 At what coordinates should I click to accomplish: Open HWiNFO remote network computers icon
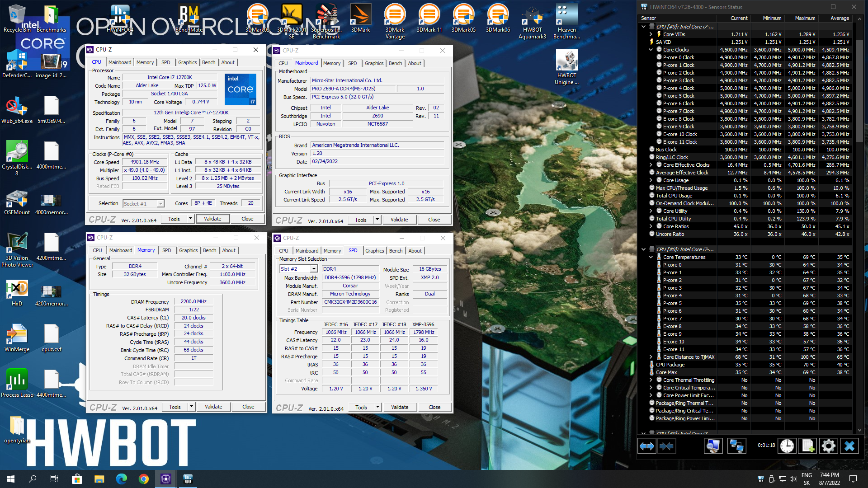coord(736,446)
